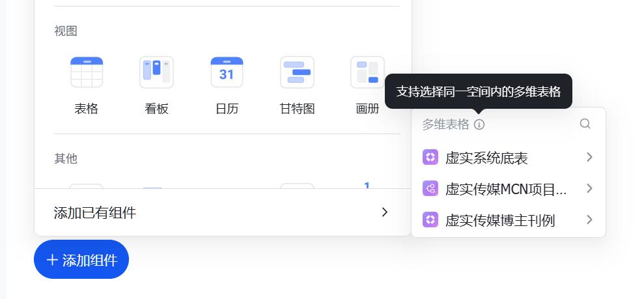Choose 虚实传媒MCN项目 from the list
Screen dimensions: 644x299
click(509, 188)
